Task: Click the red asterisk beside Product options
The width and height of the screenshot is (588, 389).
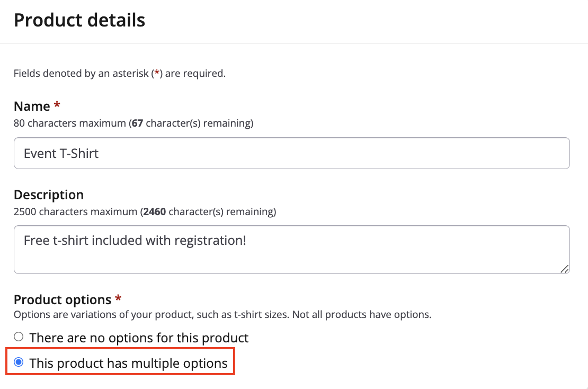Action: [x=118, y=299]
